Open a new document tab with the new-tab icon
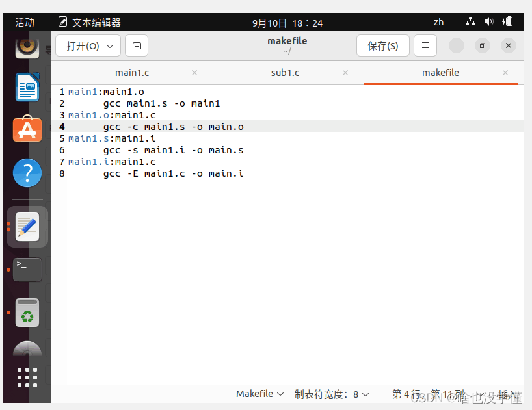This screenshot has height=410, width=532. click(x=135, y=45)
